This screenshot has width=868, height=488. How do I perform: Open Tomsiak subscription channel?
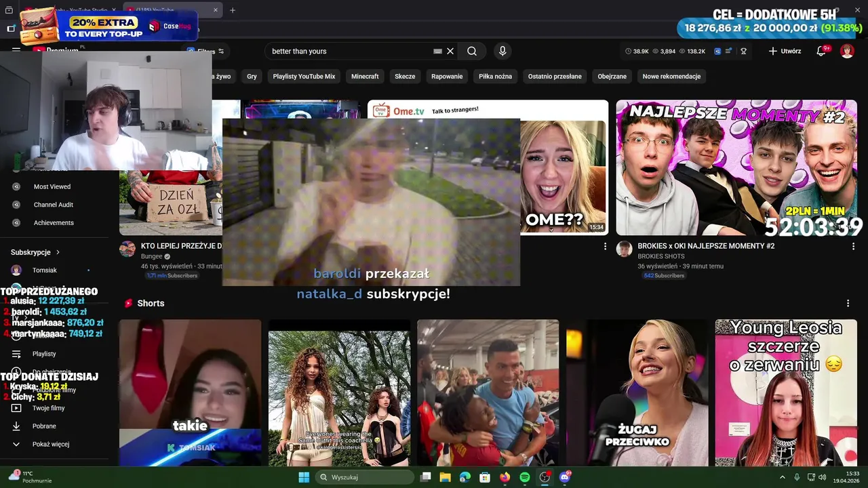click(45, 270)
